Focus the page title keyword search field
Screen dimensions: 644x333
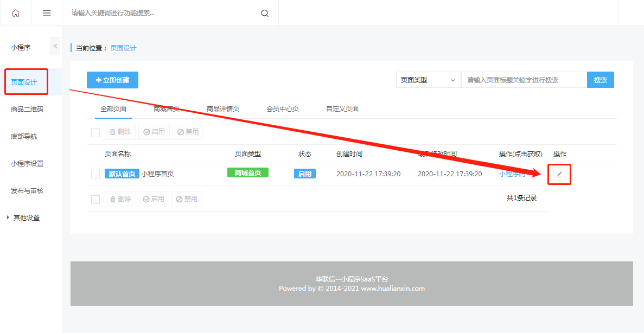(524, 80)
